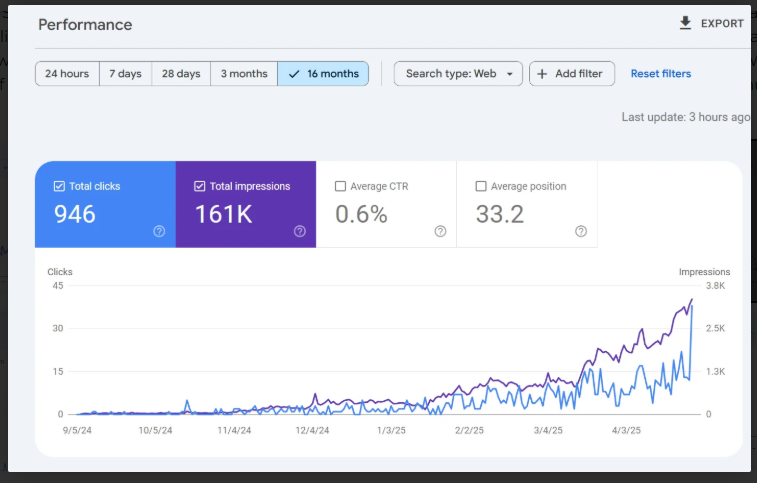Open help icon on Total impressions card
Viewport: 757px width, 483px height.
300,231
